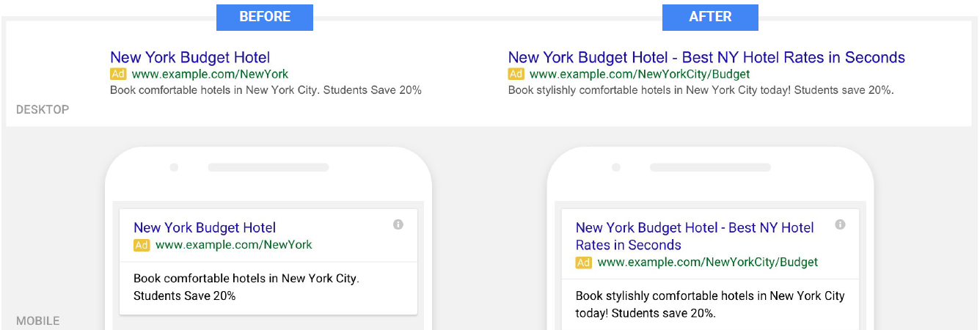Screen dimensions: 980x330
Task: Click the 'Book stylishly comfortable hotels' mobile description
Action: (710, 304)
